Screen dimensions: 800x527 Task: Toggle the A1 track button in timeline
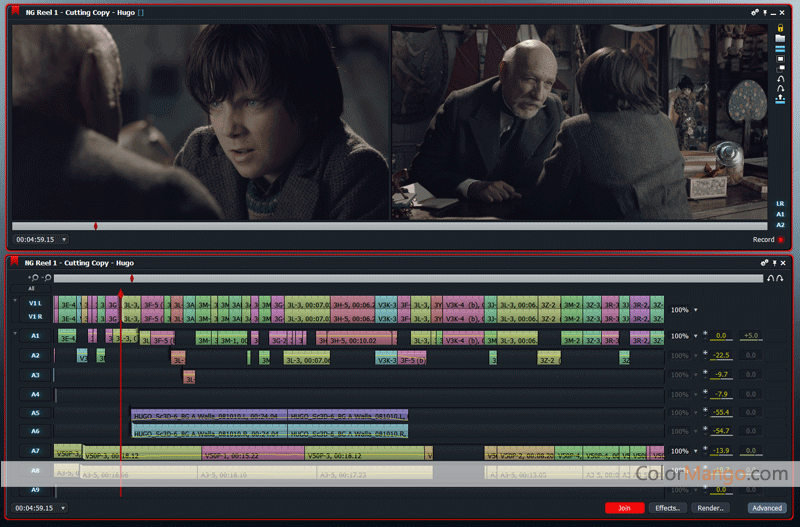35,336
